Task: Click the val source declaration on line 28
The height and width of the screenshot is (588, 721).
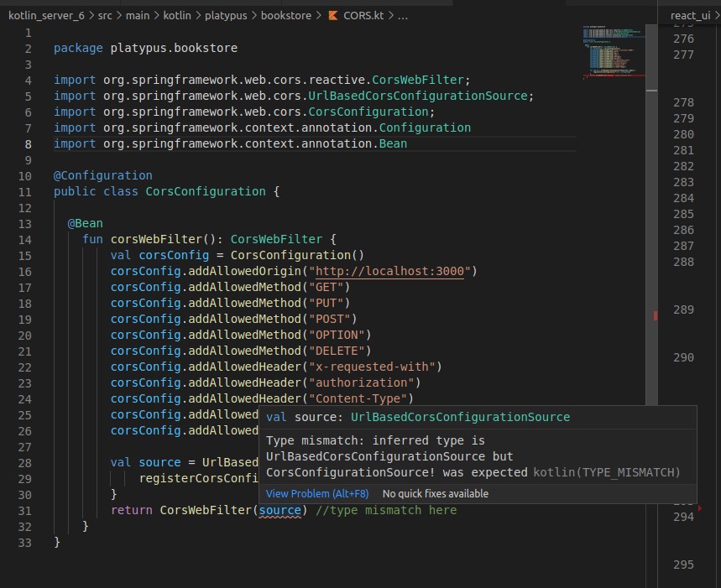Action: click(146, 462)
